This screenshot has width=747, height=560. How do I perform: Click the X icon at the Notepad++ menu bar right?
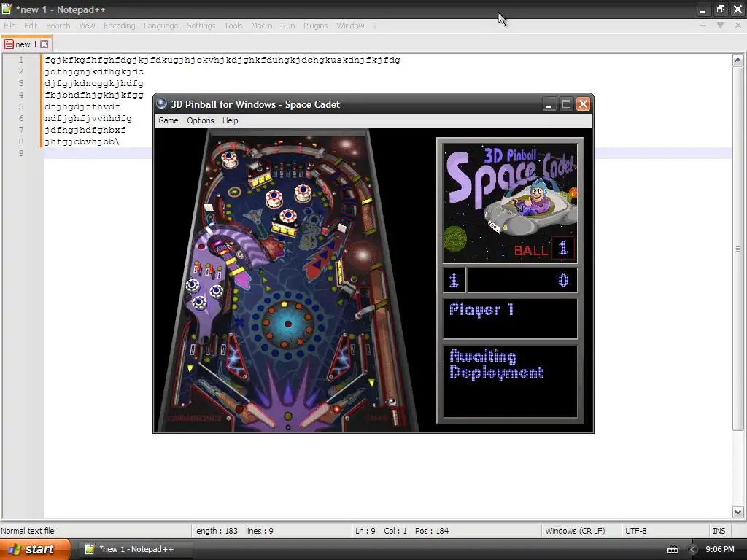(x=738, y=26)
